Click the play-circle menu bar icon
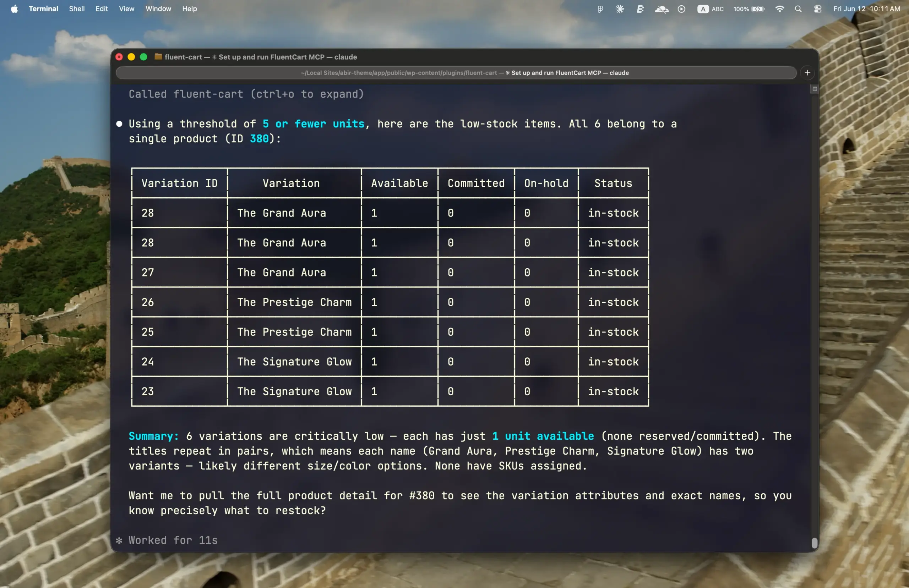 [681, 9]
